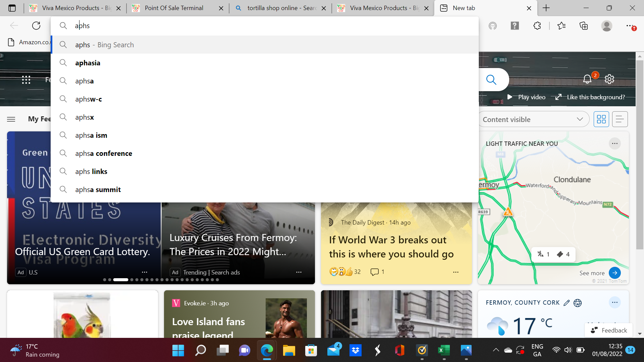Open the weather card more options
Image resolution: width=644 pixels, height=362 pixels.
point(614,302)
